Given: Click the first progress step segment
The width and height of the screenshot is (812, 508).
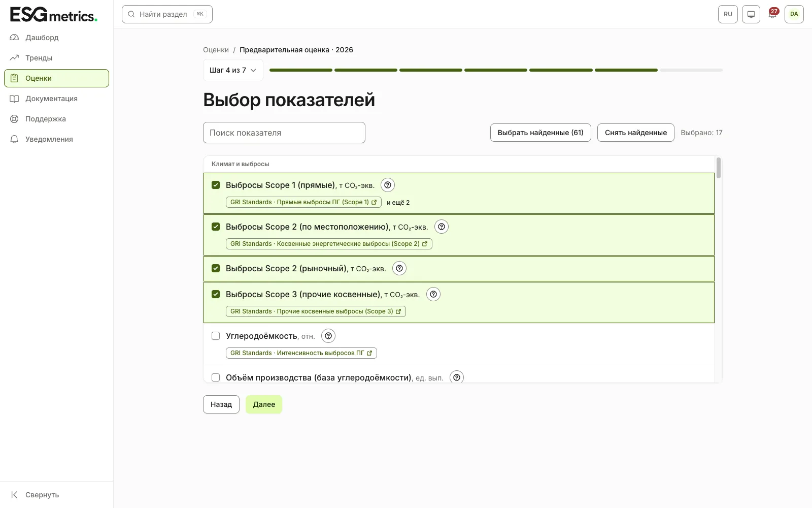Looking at the screenshot, I should [x=301, y=70].
